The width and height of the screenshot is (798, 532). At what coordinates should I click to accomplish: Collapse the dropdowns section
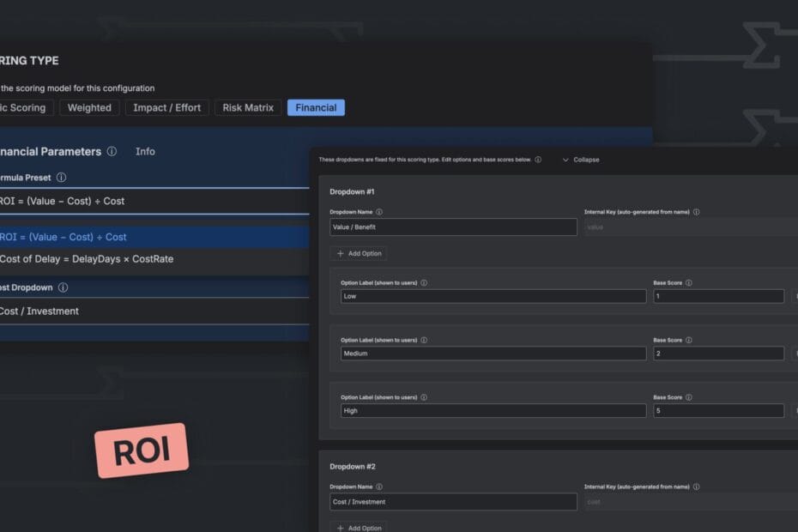click(x=581, y=160)
